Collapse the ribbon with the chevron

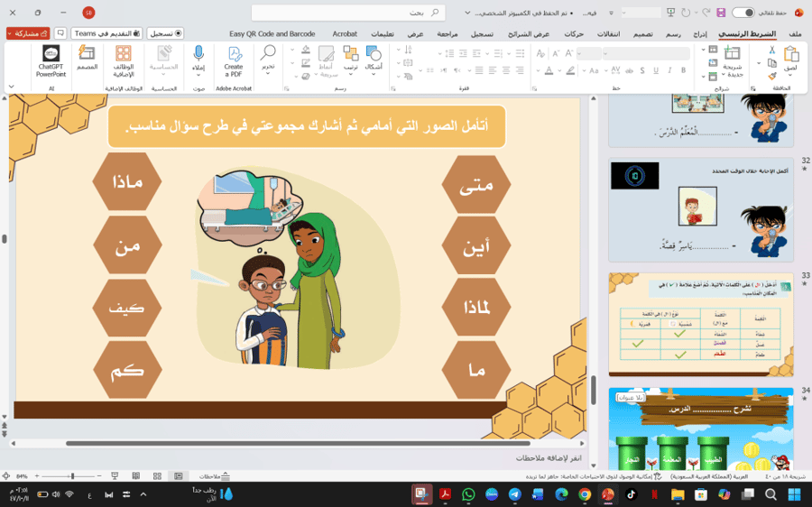point(12,87)
